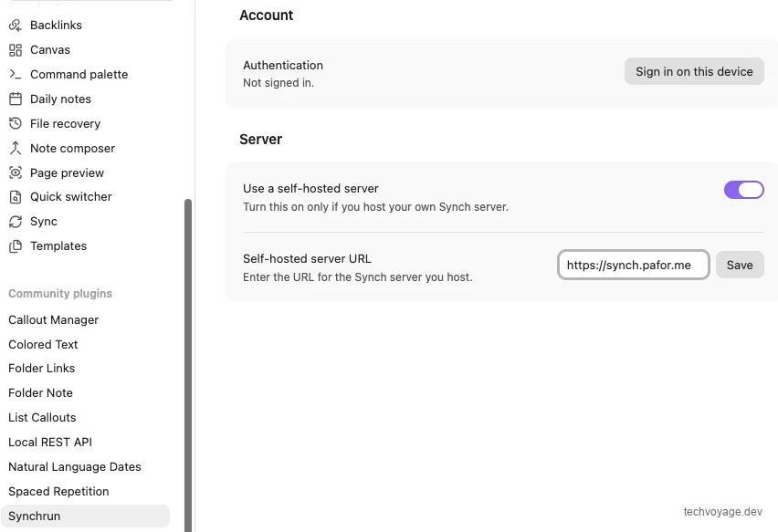
Task: Click the Note composer merge icon
Action: 16,148
